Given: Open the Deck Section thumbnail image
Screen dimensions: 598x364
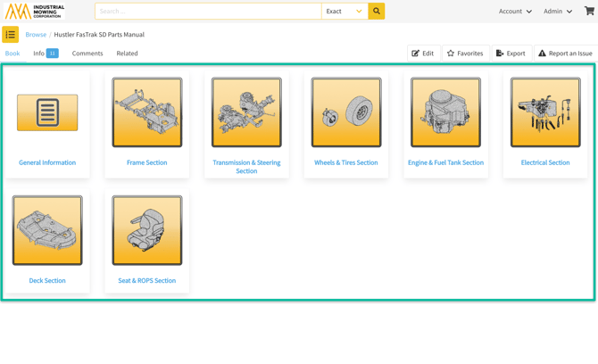Looking at the screenshot, I should [47, 230].
